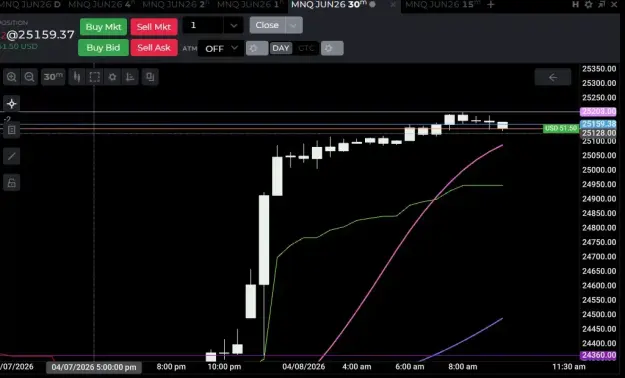
Task: Enable the crosshair cursor tool
Action: (x=12, y=104)
